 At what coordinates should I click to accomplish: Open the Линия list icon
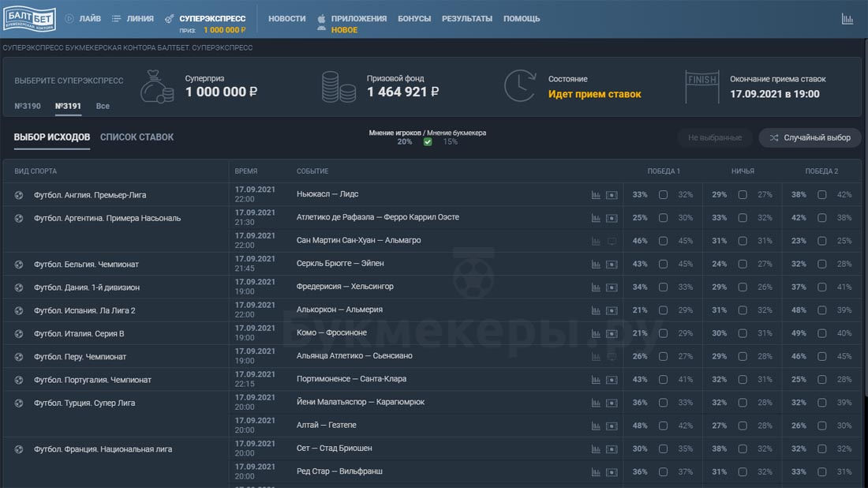click(x=117, y=18)
